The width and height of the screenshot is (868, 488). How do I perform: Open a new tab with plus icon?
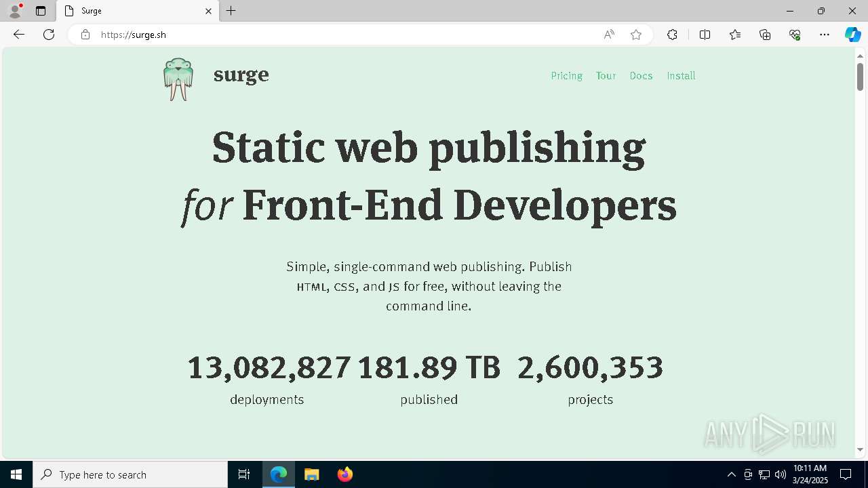click(231, 11)
